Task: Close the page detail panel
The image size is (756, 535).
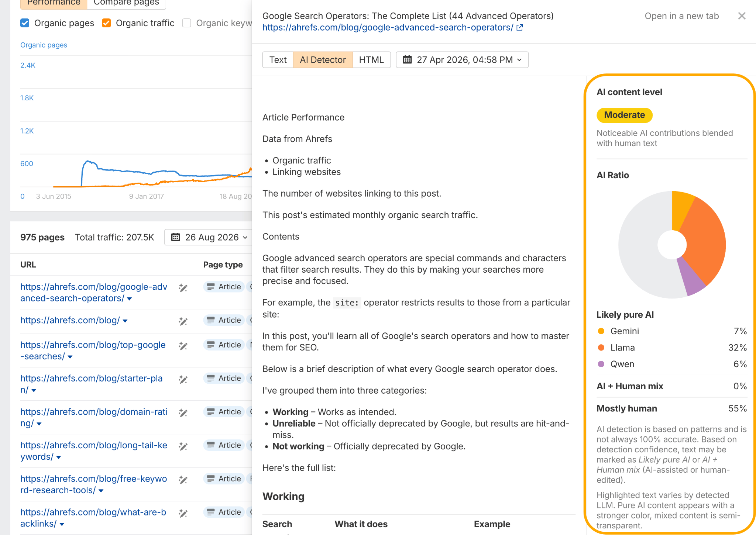Action: (x=742, y=16)
